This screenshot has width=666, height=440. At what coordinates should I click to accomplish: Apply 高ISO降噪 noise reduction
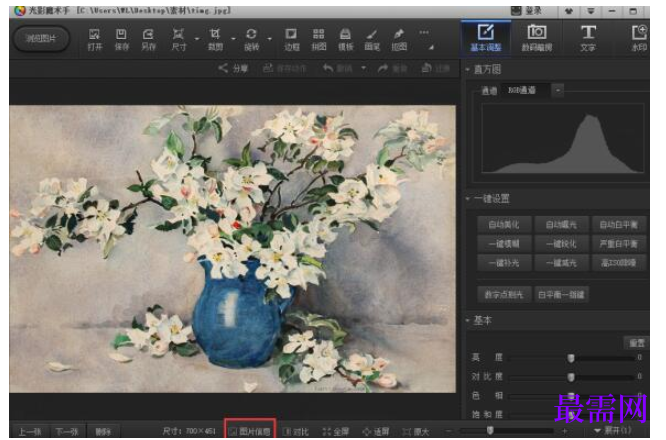pos(619,263)
